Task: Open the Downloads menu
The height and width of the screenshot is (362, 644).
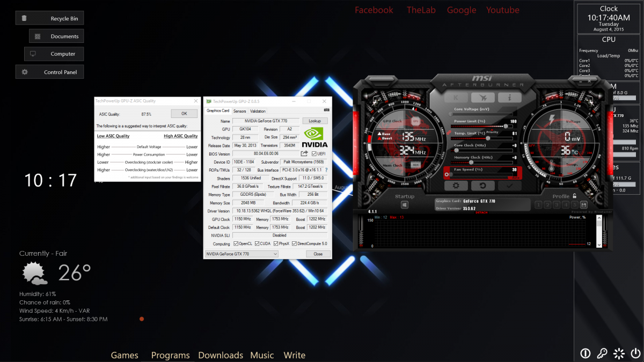Action: tap(221, 355)
